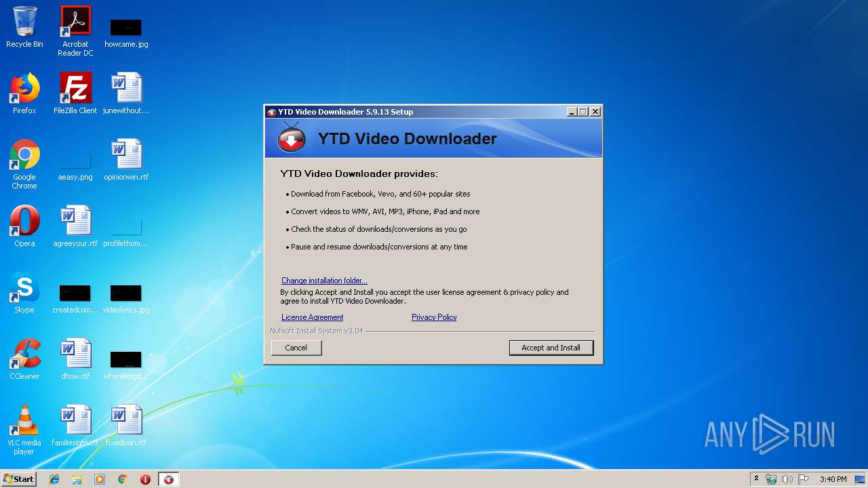
Task: Open media player taskbar icon
Action: [x=100, y=479]
